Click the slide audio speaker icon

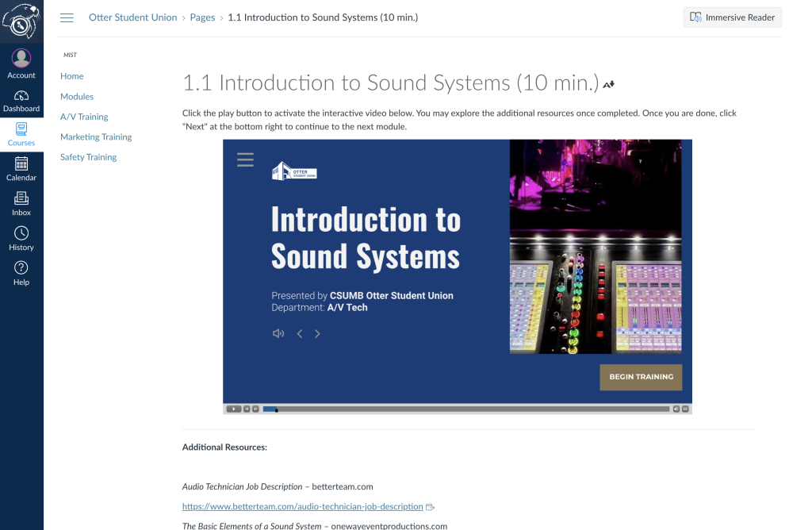pyautogui.click(x=278, y=334)
